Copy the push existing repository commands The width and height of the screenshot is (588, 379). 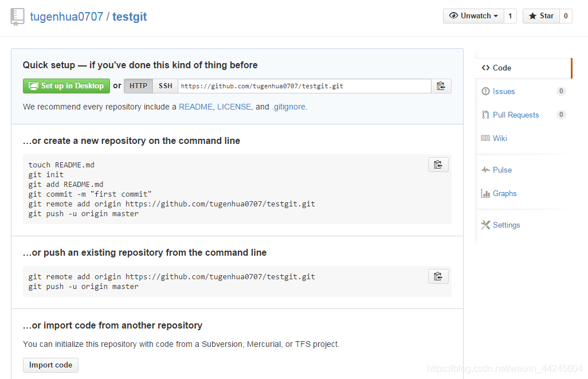click(438, 276)
